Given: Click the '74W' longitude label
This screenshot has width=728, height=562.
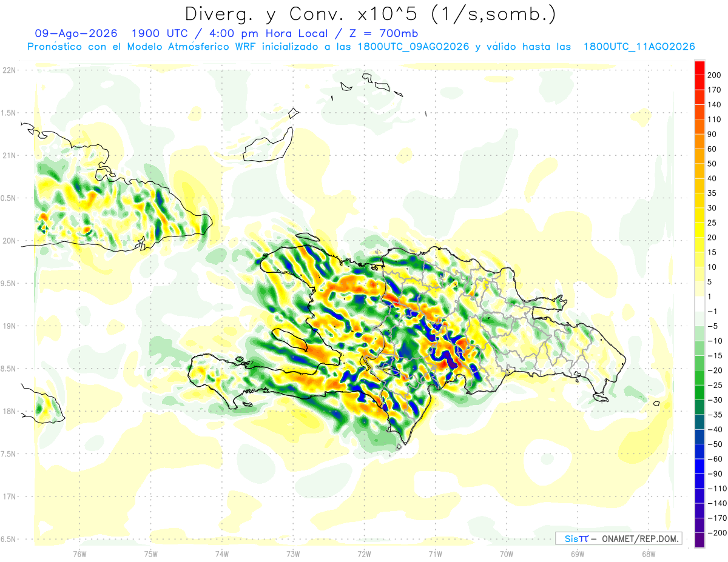Looking at the screenshot, I should (222, 554).
